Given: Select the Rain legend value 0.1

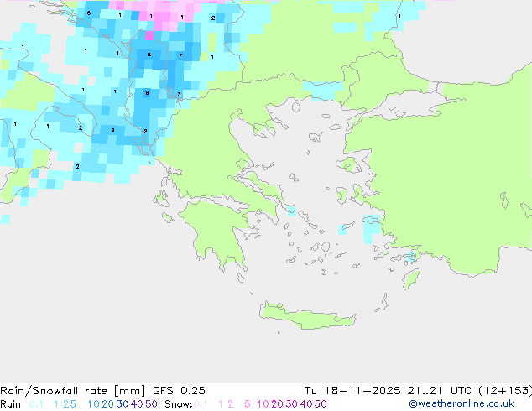Looking at the screenshot, I should tap(36, 404).
